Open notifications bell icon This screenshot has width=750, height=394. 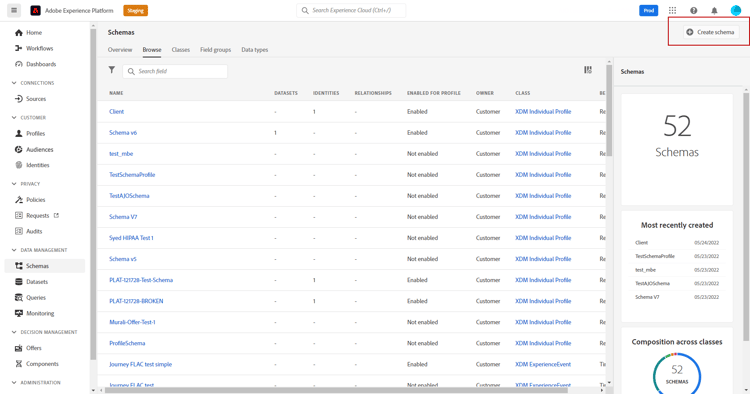click(x=714, y=10)
